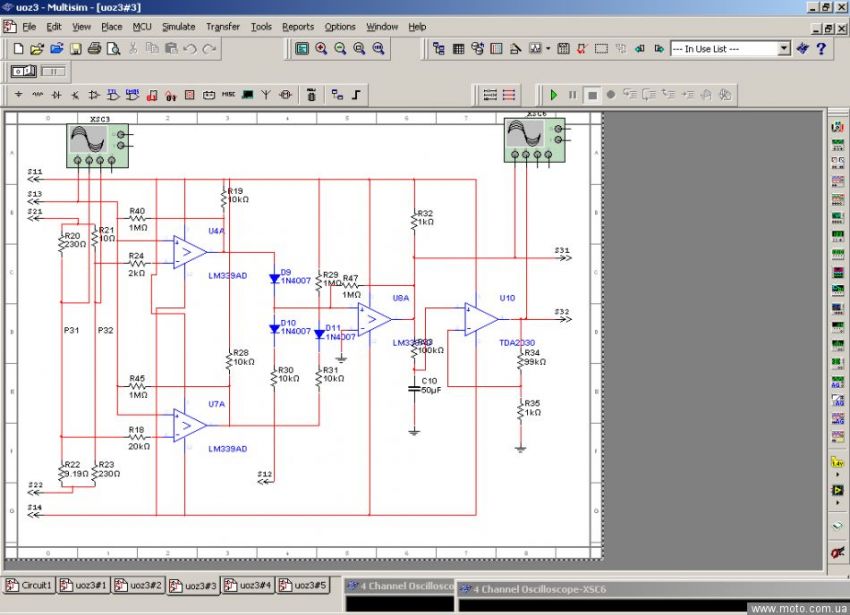Viewport: 850px width, 615px height.
Task: Open the MISC component group
Action: click(x=228, y=95)
